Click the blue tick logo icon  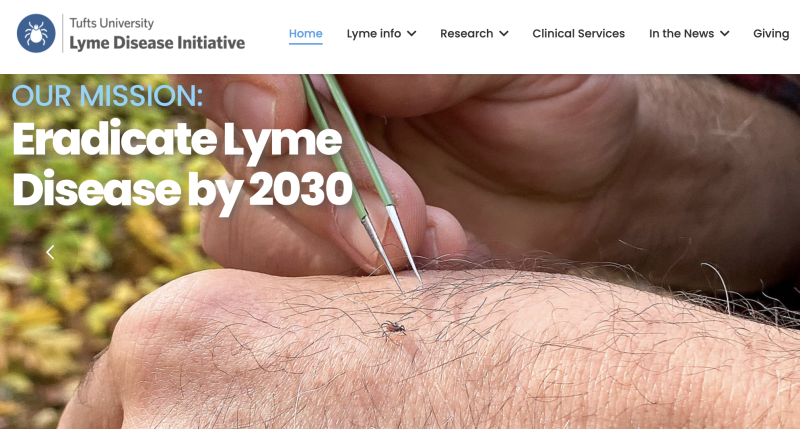tap(36, 33)
